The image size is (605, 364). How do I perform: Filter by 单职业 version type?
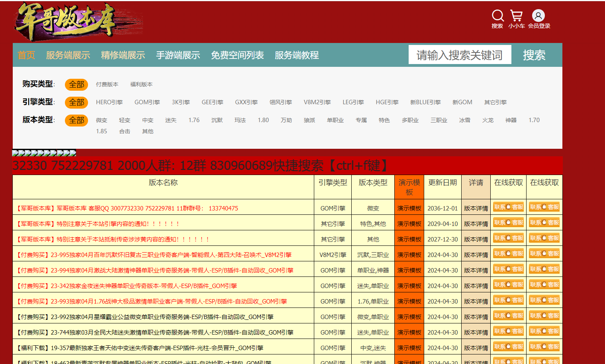(335, 120)
